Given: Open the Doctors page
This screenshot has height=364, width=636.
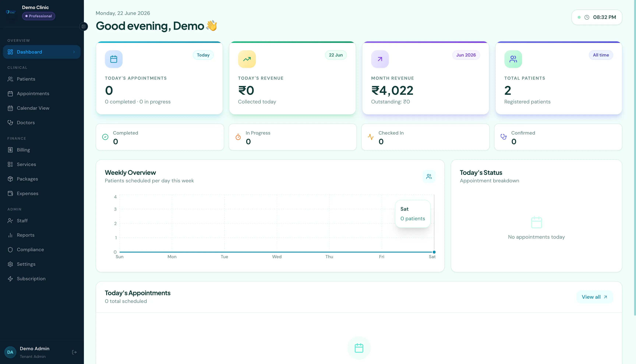Looking at the screenshot, I should click(42, 123).
